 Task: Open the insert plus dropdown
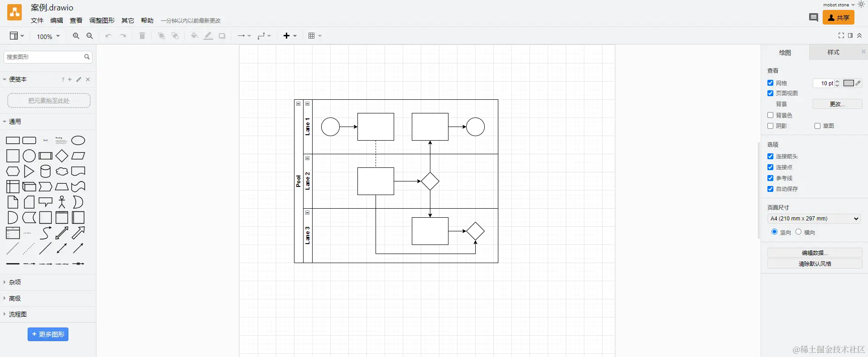(290, 36)
